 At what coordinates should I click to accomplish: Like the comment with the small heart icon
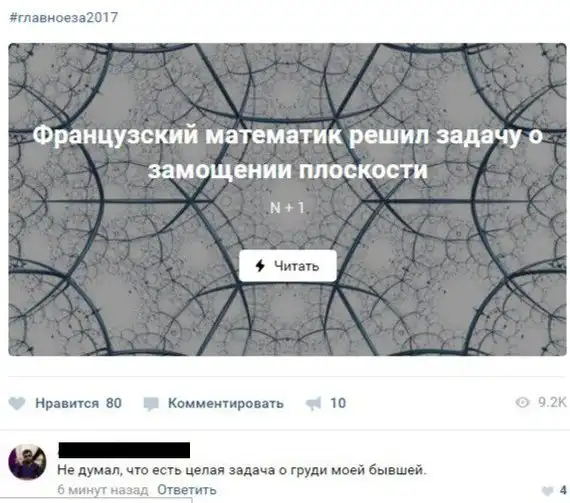[x=547, y=491]
